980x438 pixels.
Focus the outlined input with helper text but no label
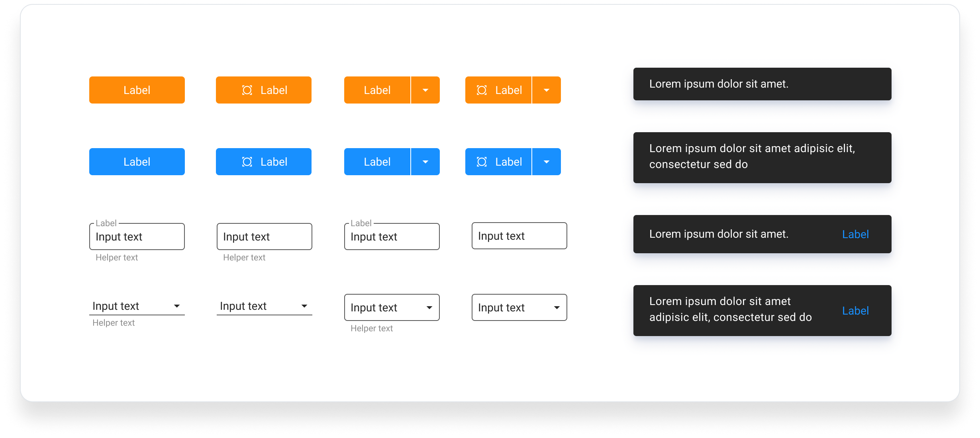coord(264,237)
